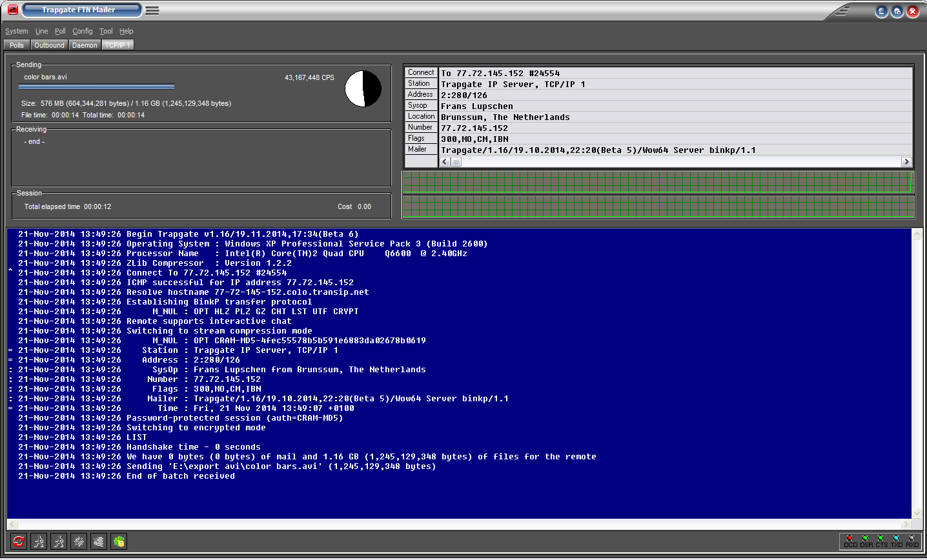Click the green flower smiley icon
This screenshot has width=927, height=560.
click(119, 541)
